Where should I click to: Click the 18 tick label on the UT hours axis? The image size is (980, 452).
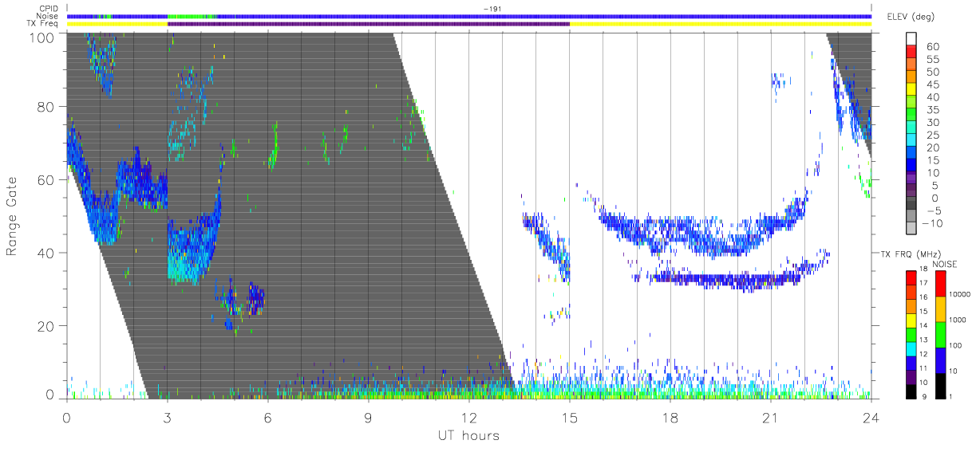point(670,417)
